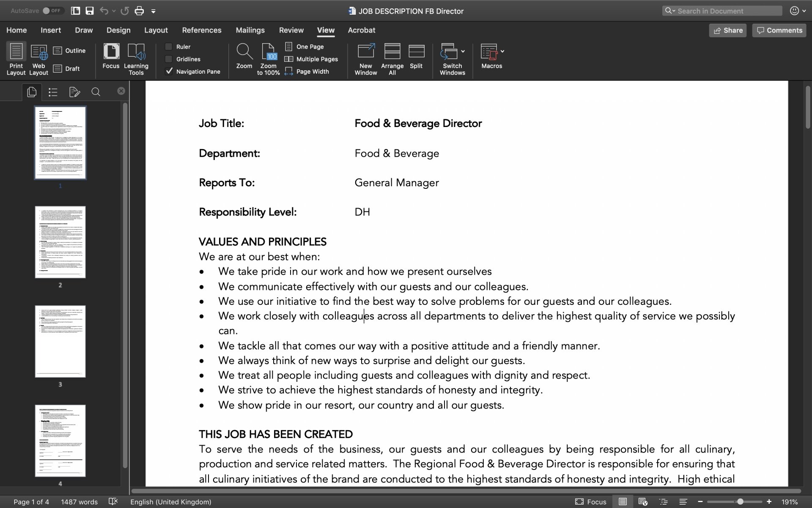Switch to web layout in status bar

click(643, 502)
